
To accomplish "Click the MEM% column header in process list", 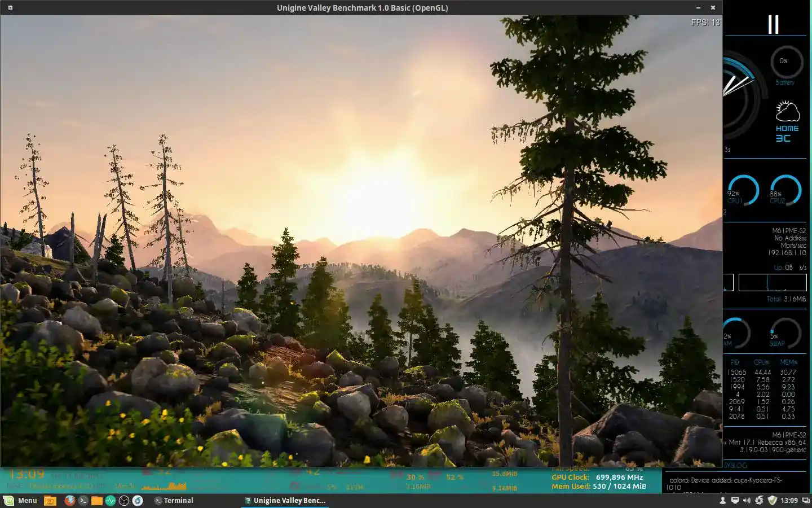I will [788, 362].
